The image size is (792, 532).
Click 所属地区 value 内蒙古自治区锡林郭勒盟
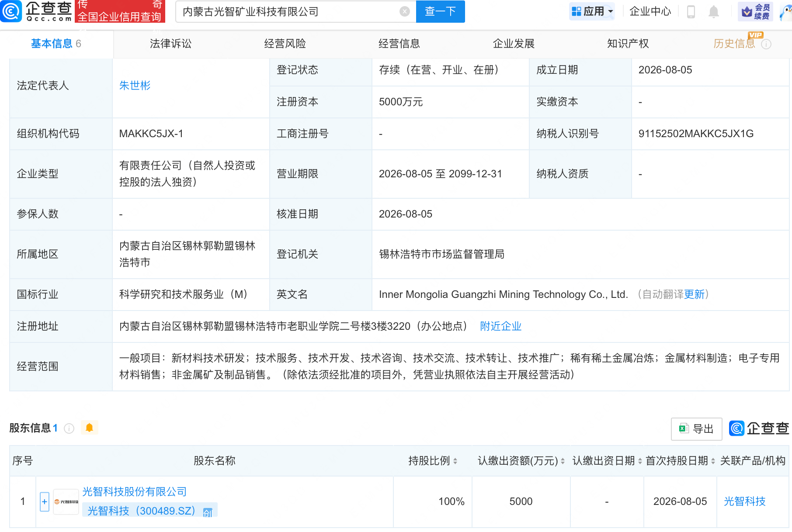[187, 254]
